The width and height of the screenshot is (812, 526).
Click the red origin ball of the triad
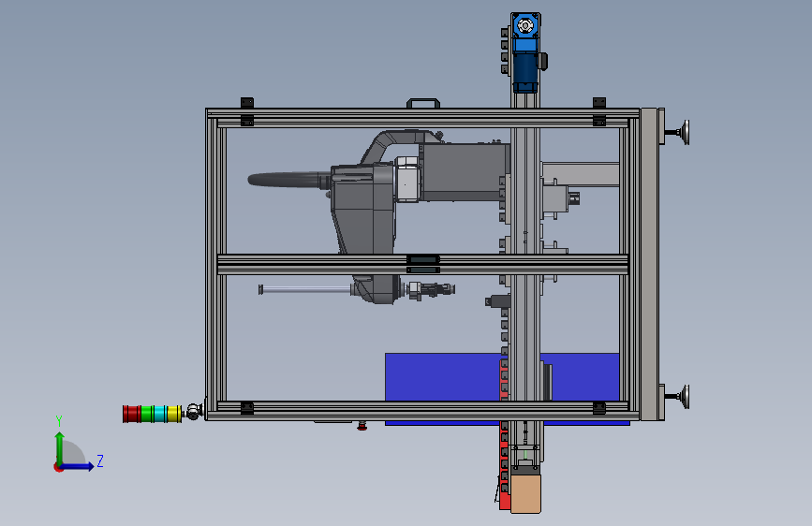point(58,467)
